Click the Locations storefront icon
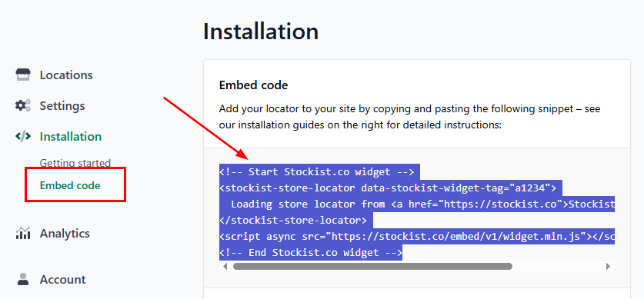The height and width of the screenshot is (299, 644). pyautogui.click(x=23, y=75)
